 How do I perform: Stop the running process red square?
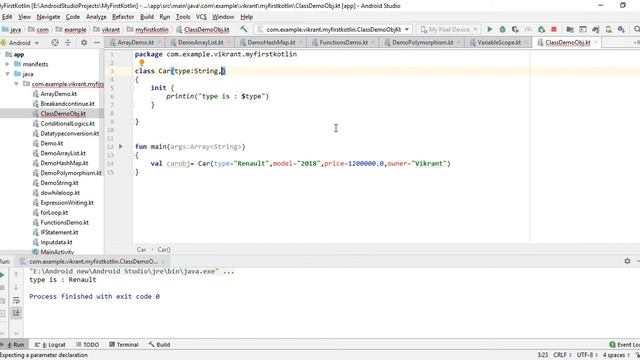(554, 29)
